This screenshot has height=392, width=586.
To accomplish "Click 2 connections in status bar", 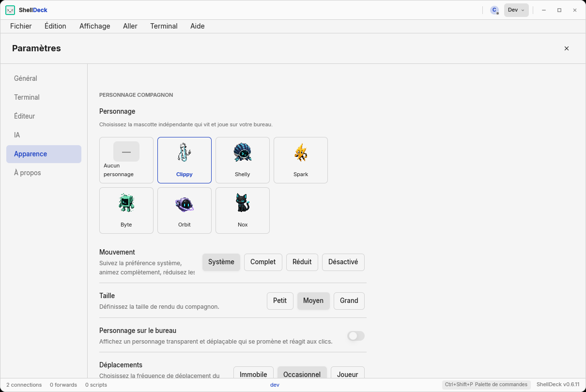I will [x=24, y=385].
